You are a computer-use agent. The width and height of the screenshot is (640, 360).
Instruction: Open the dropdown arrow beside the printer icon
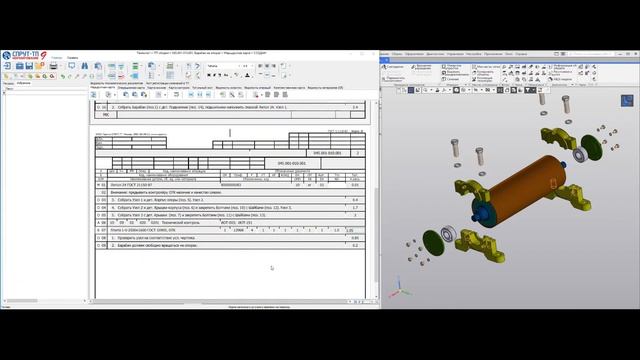(61, 66)
